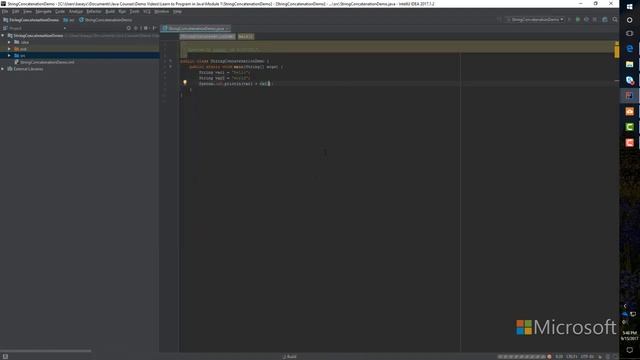The width and height of the screenshot is (640, 360).
Task: Close the StringConcatenationDemo.java editor tab
Action: coord(227,28)
